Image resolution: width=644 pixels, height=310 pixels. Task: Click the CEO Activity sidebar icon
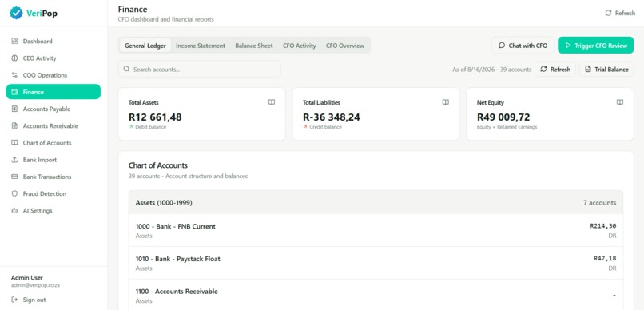[15, 58]
